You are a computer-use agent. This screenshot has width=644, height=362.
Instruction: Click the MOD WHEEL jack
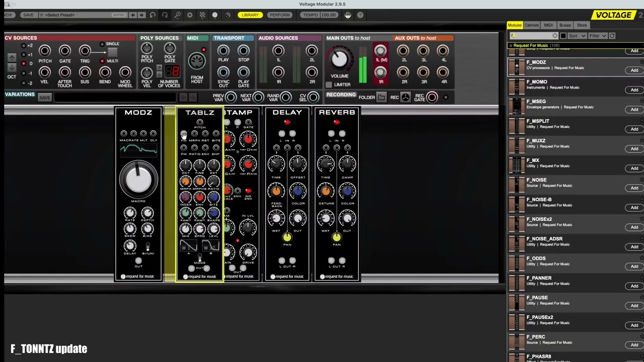(125, 72)
